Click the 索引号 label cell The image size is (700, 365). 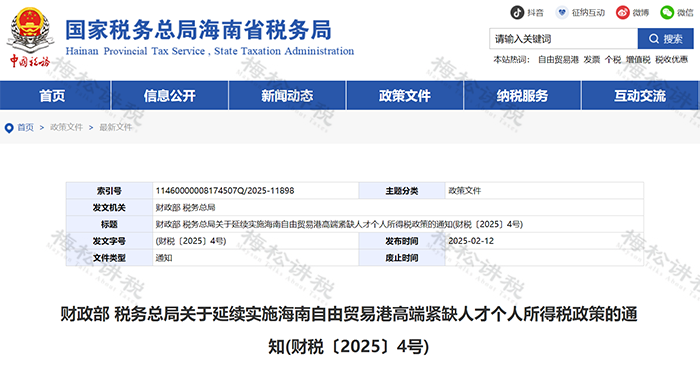coord(109,191)
